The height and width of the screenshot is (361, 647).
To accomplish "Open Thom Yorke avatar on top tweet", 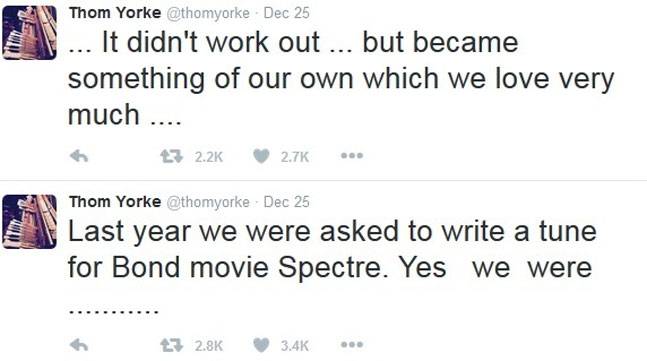I will pyautogui.click(x=29, y=33).
